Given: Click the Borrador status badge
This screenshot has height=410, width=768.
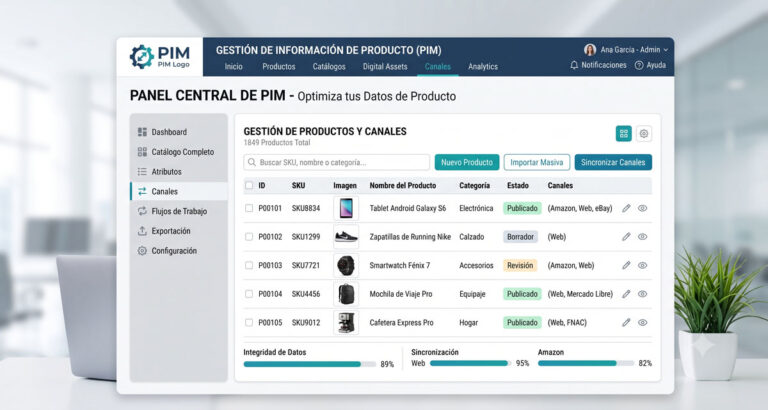Looking at the screenshot, I should (520, 237).
